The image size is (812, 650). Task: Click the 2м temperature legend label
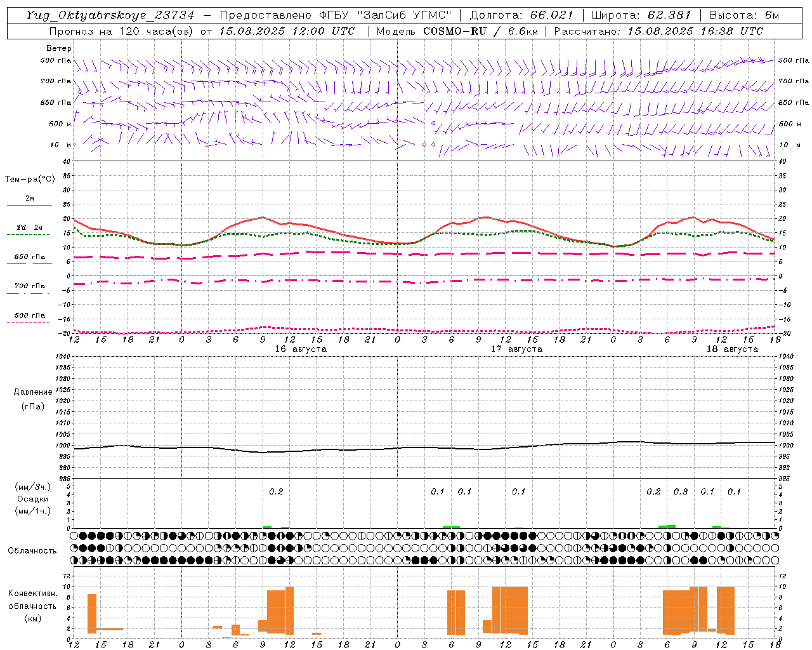(x=30, y=199)
